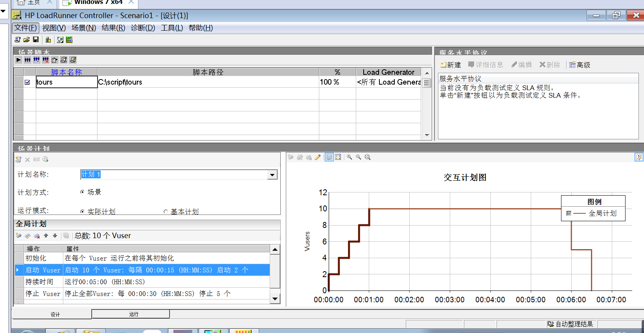The image size is (644, 333).
Task: Open the 场景(N) menu
Action: pos(84,28)
